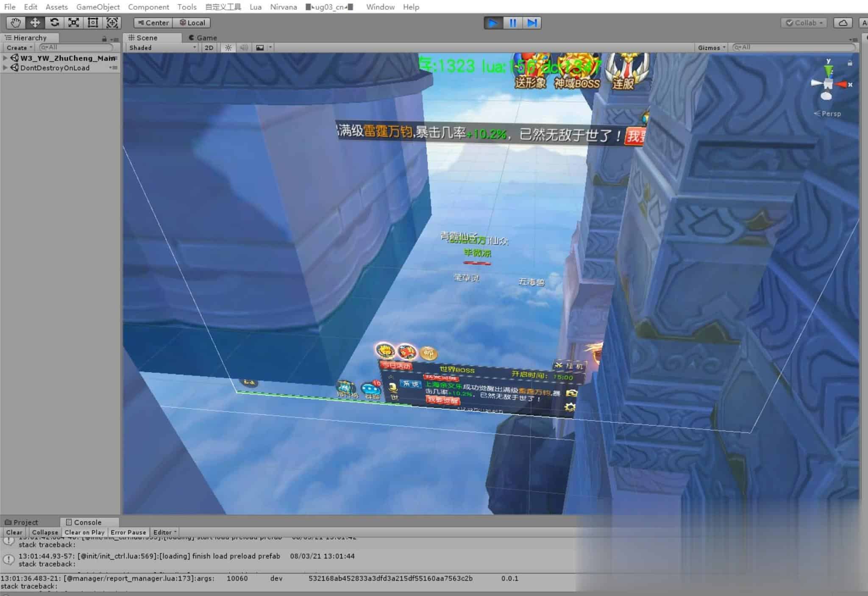Pause the running game

(513, 23)
